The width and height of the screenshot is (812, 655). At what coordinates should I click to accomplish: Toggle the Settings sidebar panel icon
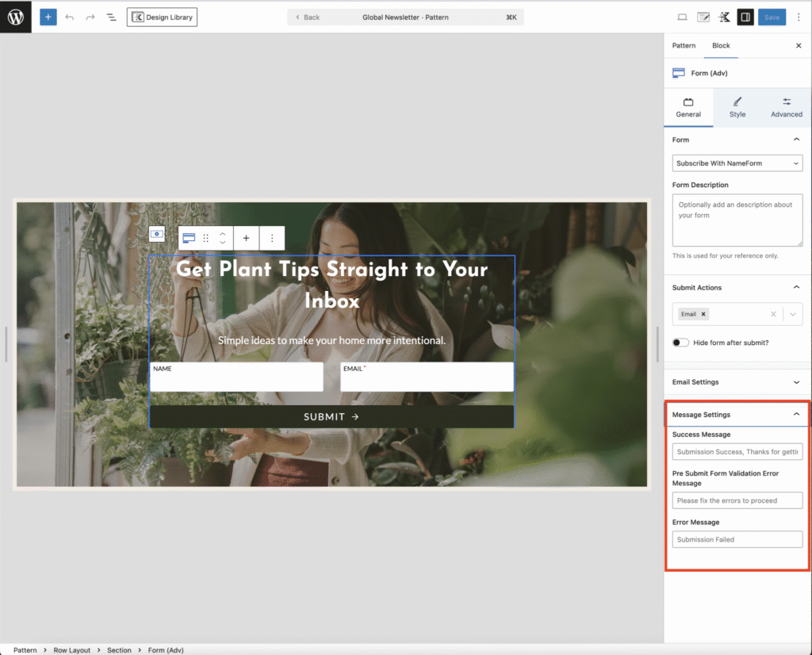point(745,17)
